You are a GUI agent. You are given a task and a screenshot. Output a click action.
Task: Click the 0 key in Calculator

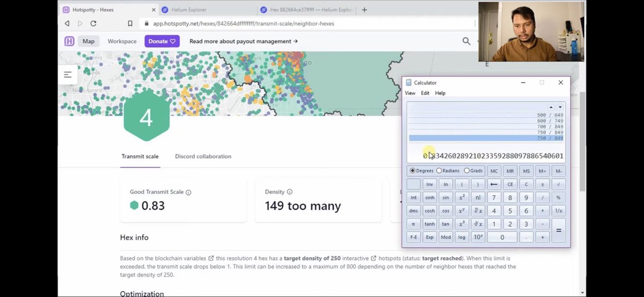pos(502,237)
